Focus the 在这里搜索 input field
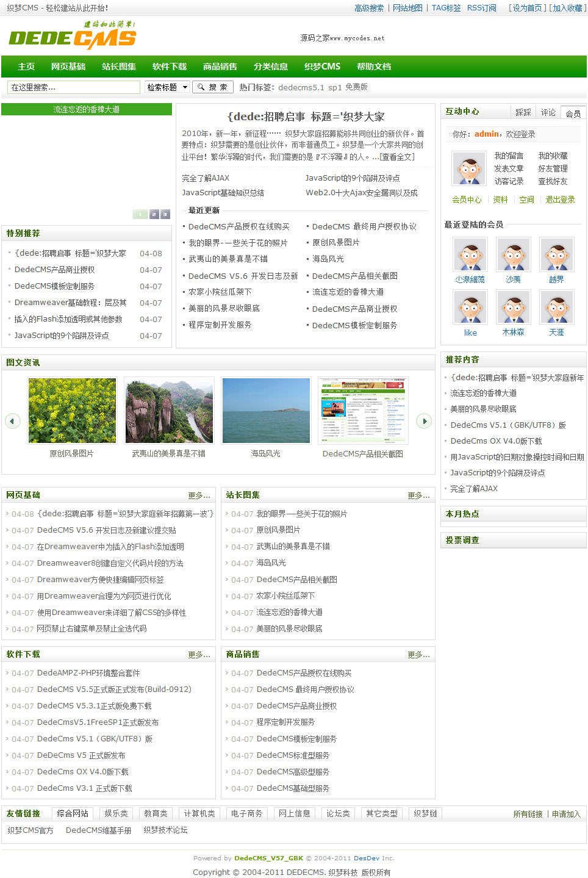Screen dimensions: 588x878 tap(74, 87)
